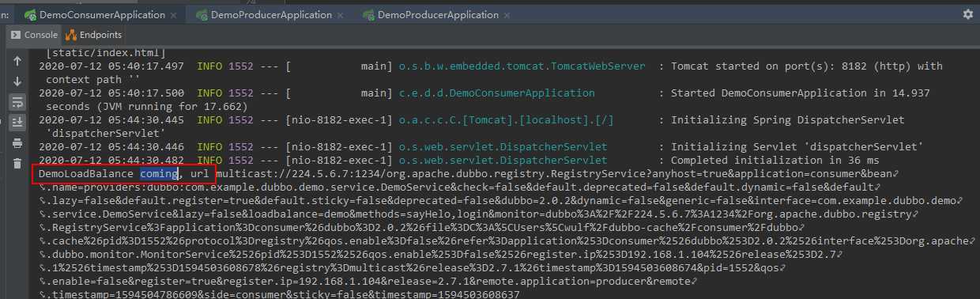
Task: Click the timestamp 2020-07-12 05:44:30.482
Action: 111,161
